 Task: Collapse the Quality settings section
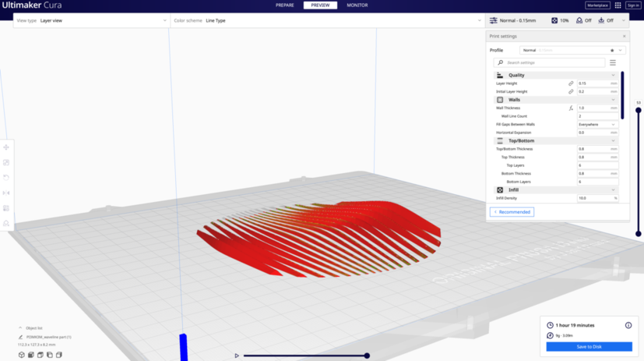(555, 76)
